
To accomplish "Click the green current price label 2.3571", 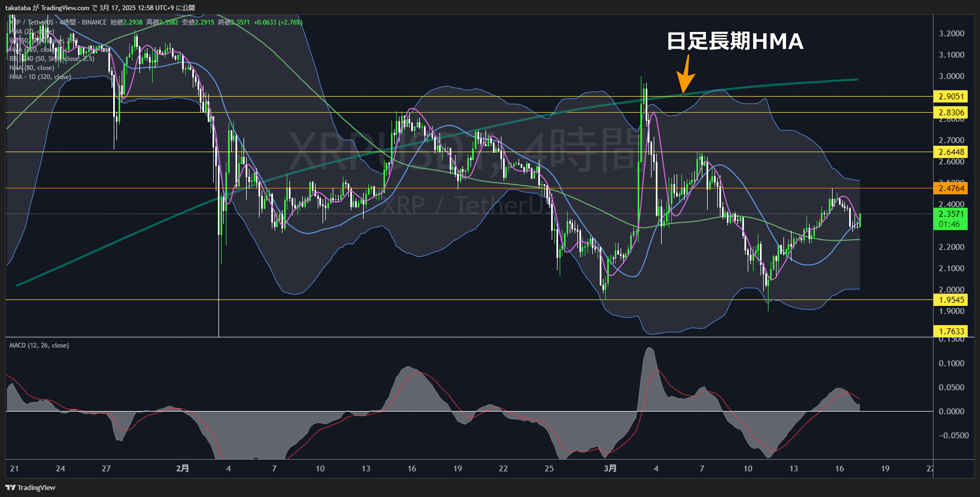I will coord(951,214).
